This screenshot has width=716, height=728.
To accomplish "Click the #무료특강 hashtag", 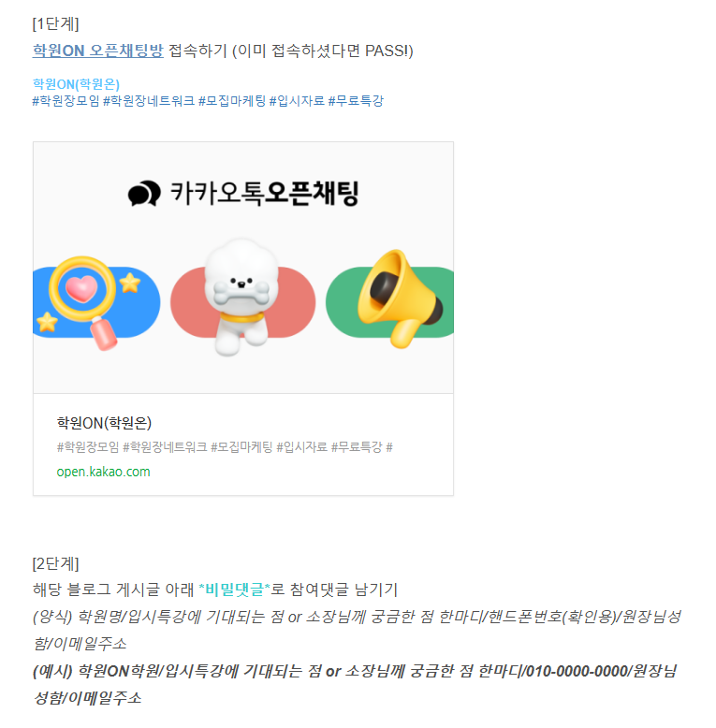I will (356, 101).
